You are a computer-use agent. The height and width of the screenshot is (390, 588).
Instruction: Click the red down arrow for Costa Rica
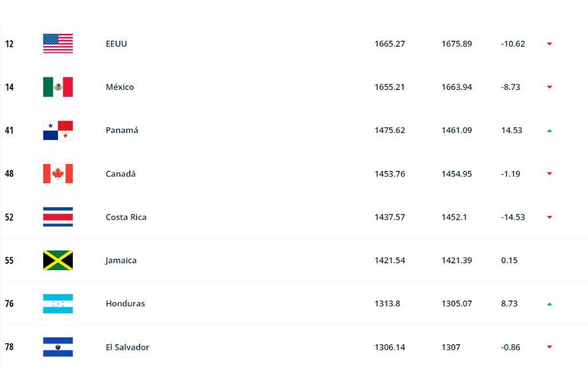pyautogui.click(x=550, y=217)
